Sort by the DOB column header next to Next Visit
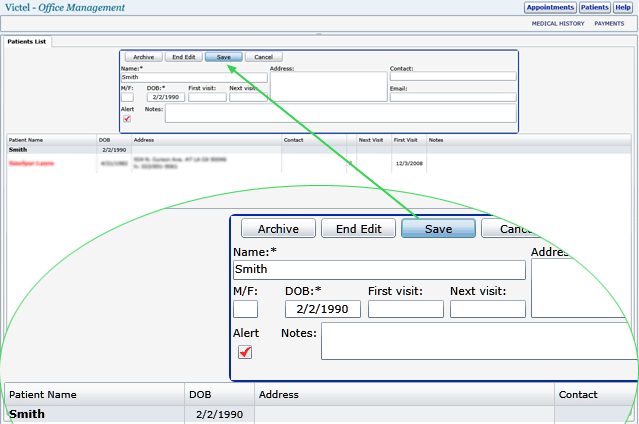The height and width of the screenshot is (424, 639). pyautogui.click(x=114, y=140)
